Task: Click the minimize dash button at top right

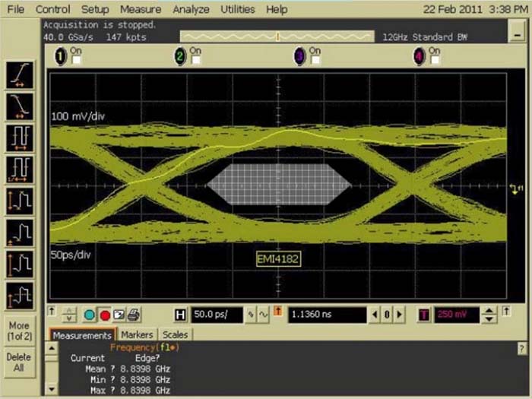Action: (x=517, y=31)
